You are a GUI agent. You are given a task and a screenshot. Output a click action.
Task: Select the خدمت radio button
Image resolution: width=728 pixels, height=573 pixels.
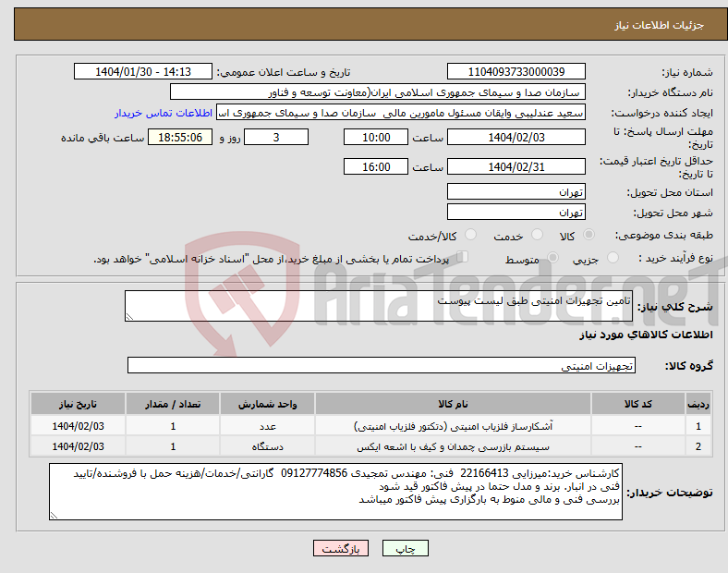[537, 235]
